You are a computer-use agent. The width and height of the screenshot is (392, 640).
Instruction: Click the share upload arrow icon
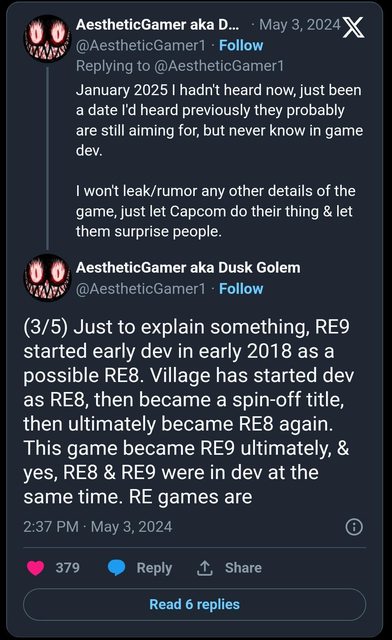[205, 568]
